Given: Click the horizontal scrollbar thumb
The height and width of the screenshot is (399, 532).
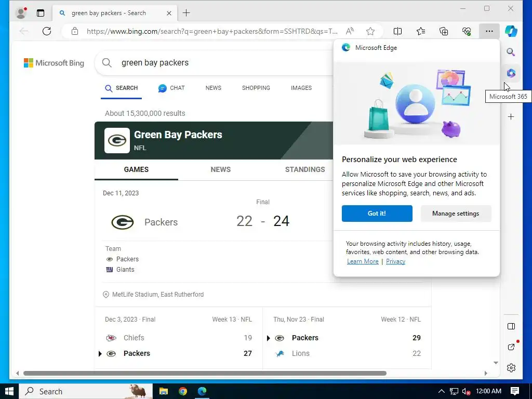Looking at the screenshot, I should (x=205, y=373).
